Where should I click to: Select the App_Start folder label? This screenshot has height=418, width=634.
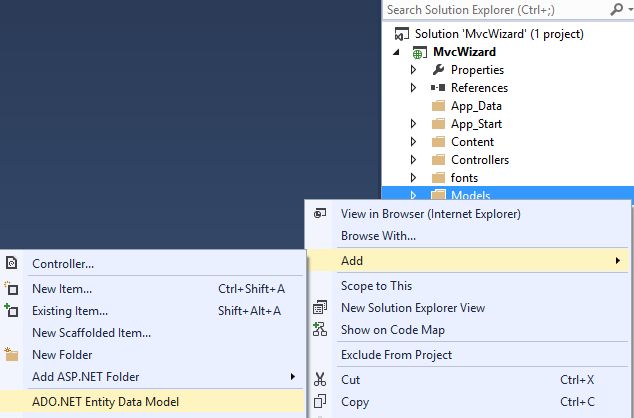click(x=476, y=124)
